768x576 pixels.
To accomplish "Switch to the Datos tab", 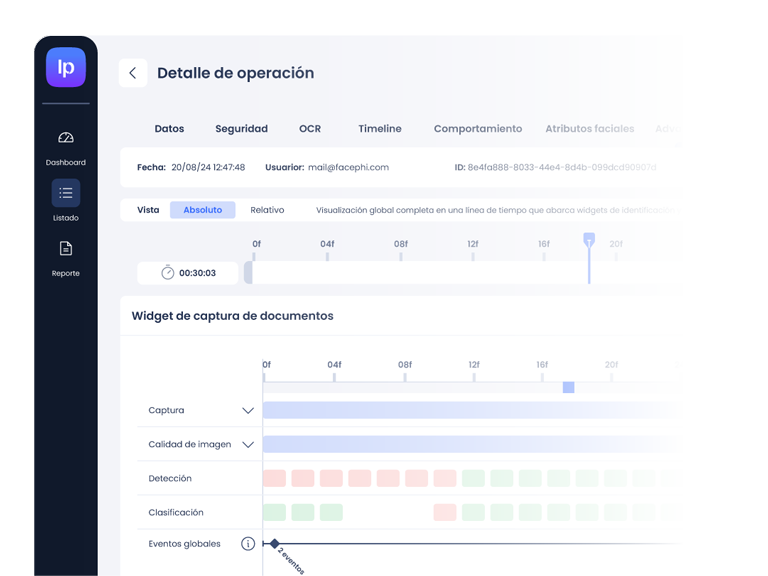I will coord(169,128).
